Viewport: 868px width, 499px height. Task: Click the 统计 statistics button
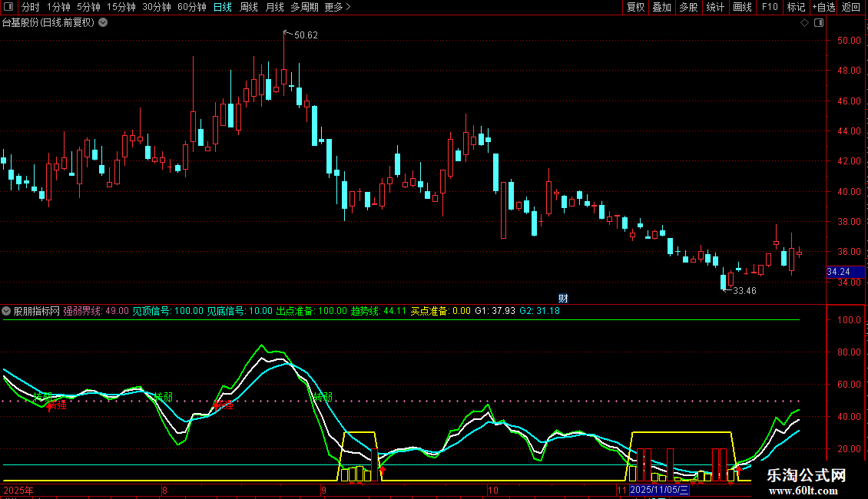pos(715,7)
